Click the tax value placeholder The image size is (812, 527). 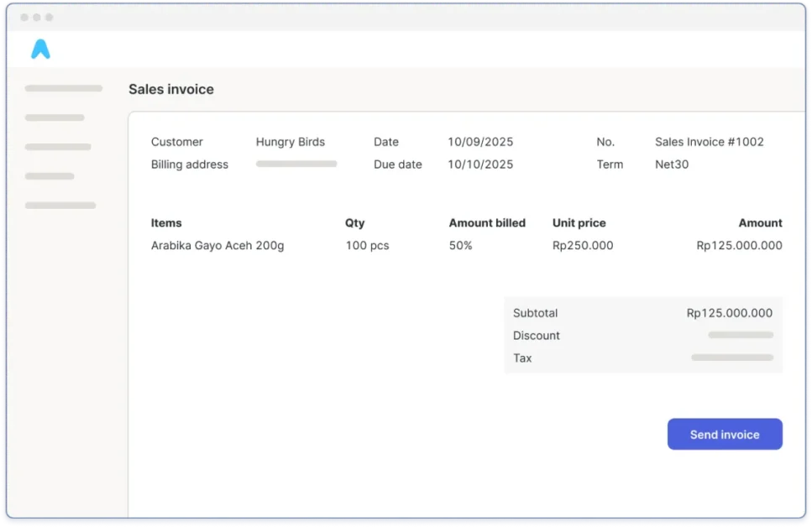pos(731,357)
